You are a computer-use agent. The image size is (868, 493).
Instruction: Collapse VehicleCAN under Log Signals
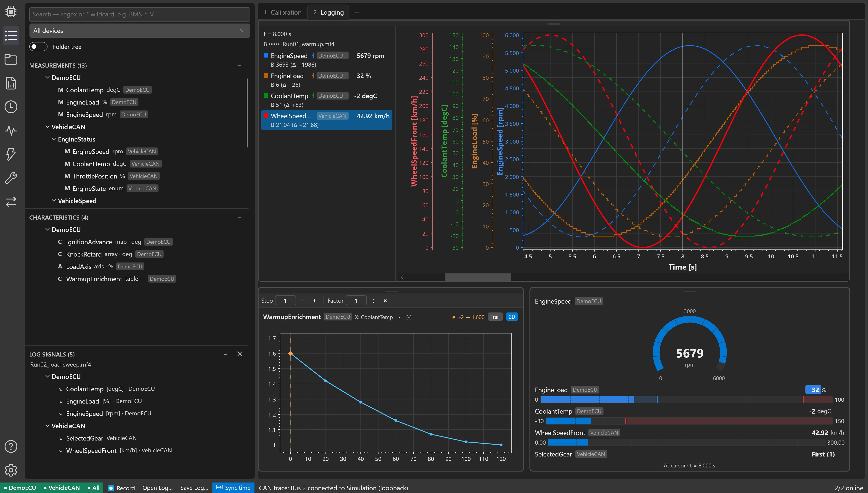[48, 426]
